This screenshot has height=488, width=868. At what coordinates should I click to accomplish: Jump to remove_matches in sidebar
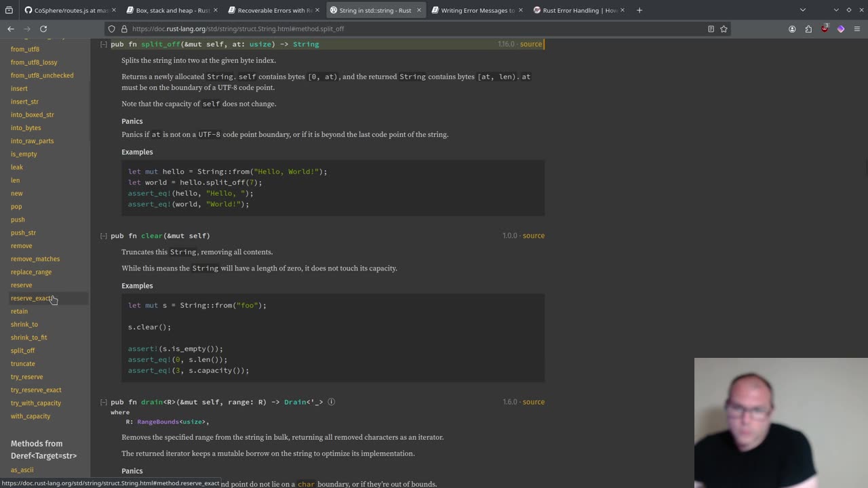[x=35, y=259]
